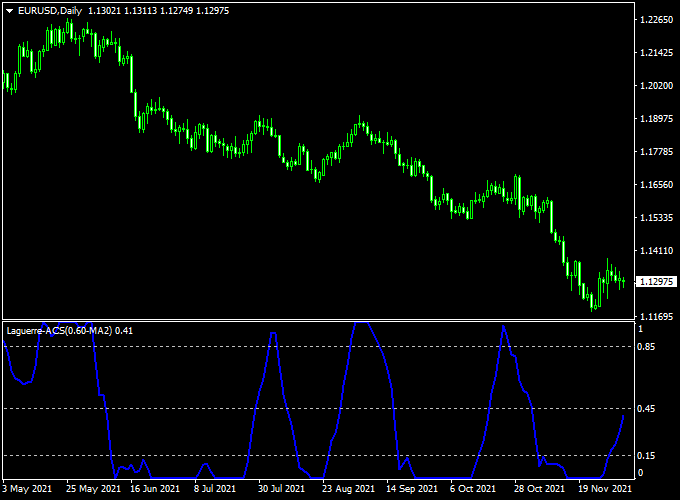This screenshot has width=680, height=500.
Task: Select the 1.17785 price scale label
Action: pos(657,152)
